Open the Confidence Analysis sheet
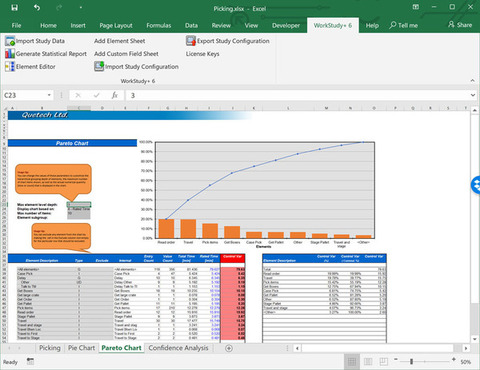 [178, 348]
